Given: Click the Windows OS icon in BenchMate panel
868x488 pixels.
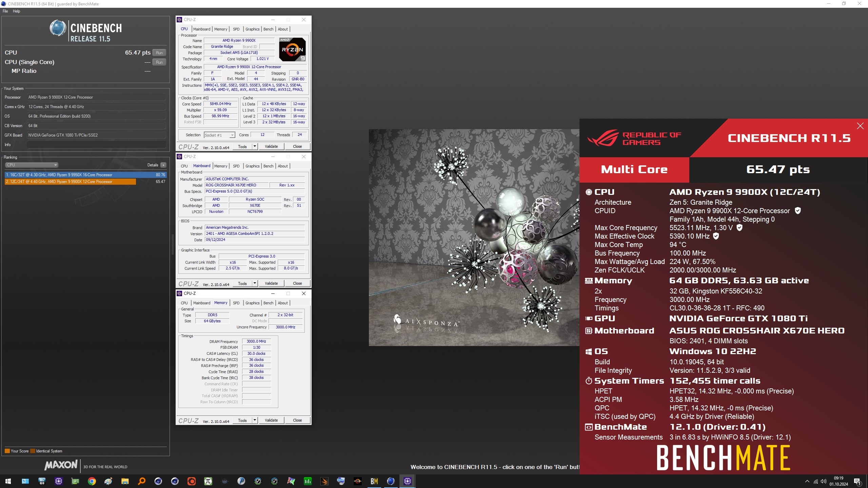Looking at the screenshot, I should (x=589, y=352).
